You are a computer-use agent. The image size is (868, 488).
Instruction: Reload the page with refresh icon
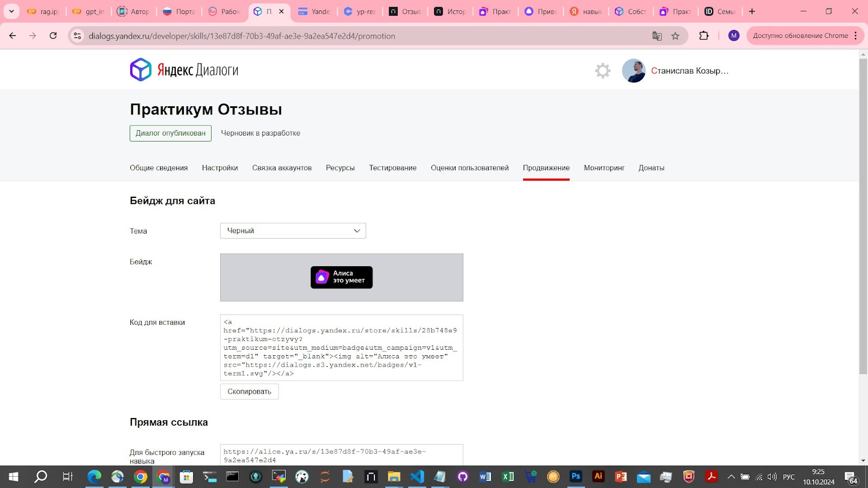[x=53, y=36]
